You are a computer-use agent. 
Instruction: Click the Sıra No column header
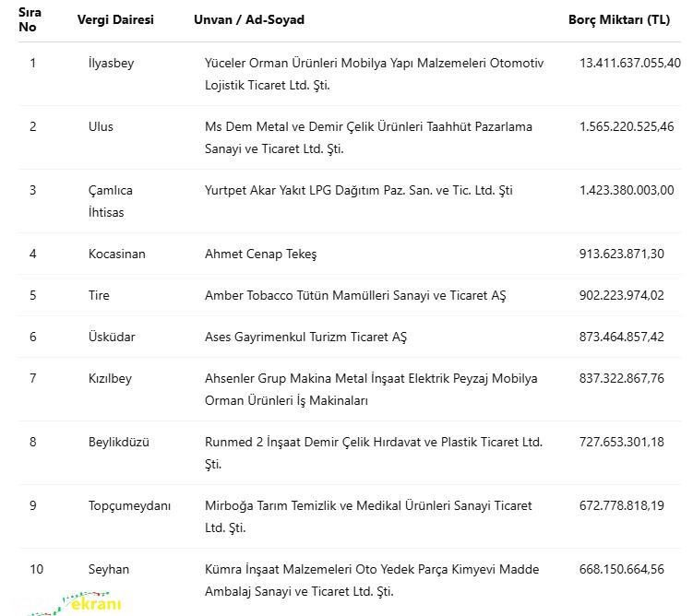30,19
